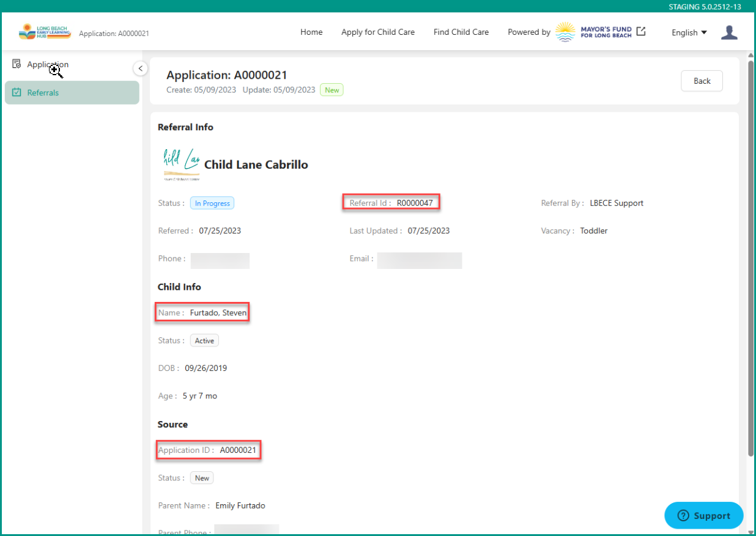Viewport: 756px width, 536px height.
Task: Click the Long Beach Early Learning Hub logo
Action: point(45,32)
